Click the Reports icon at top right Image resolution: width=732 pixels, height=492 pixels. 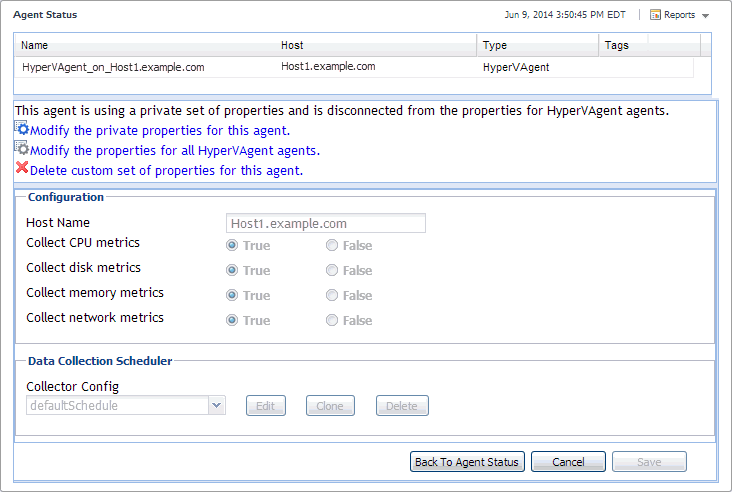point(655,15)
